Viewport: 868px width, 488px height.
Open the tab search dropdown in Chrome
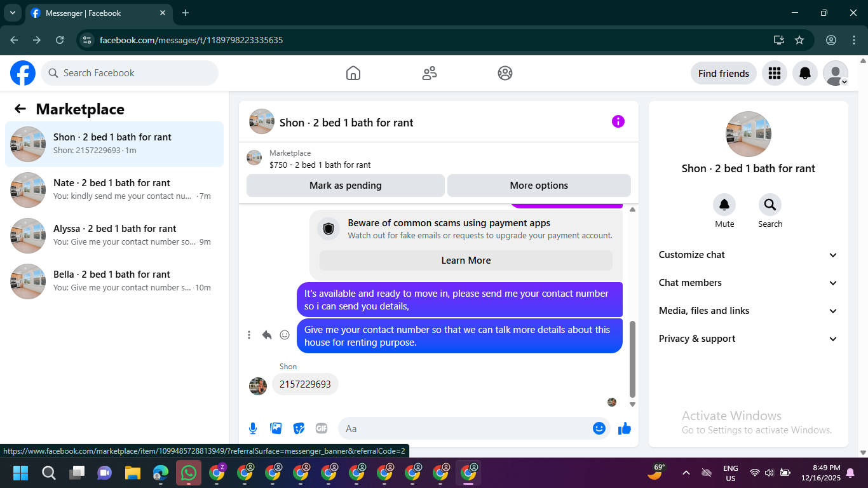13,13
